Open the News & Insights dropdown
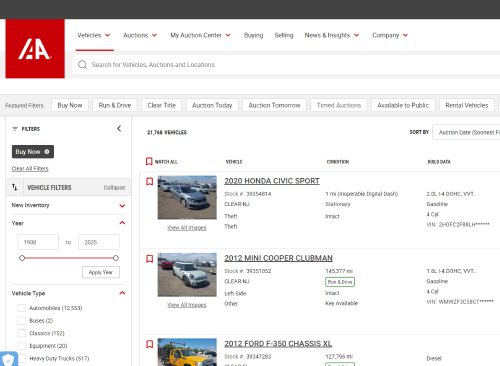 pyautogui.click(x=332, y=35)
